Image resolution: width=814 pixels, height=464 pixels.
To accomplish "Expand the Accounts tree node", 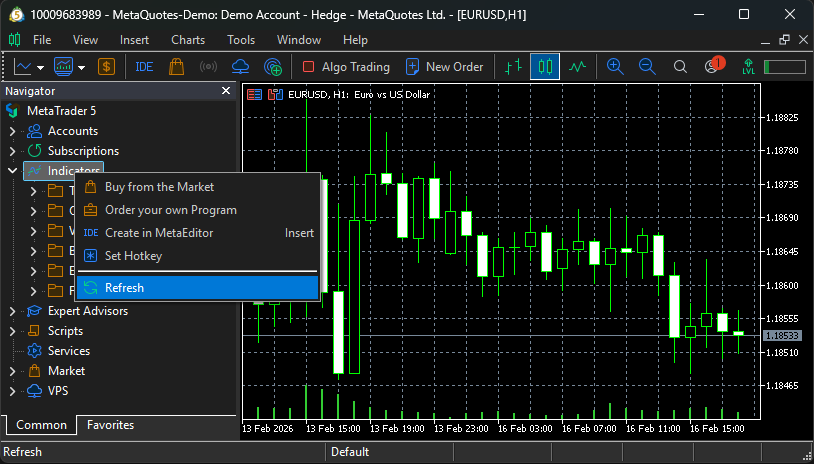I will pos(12,131).
